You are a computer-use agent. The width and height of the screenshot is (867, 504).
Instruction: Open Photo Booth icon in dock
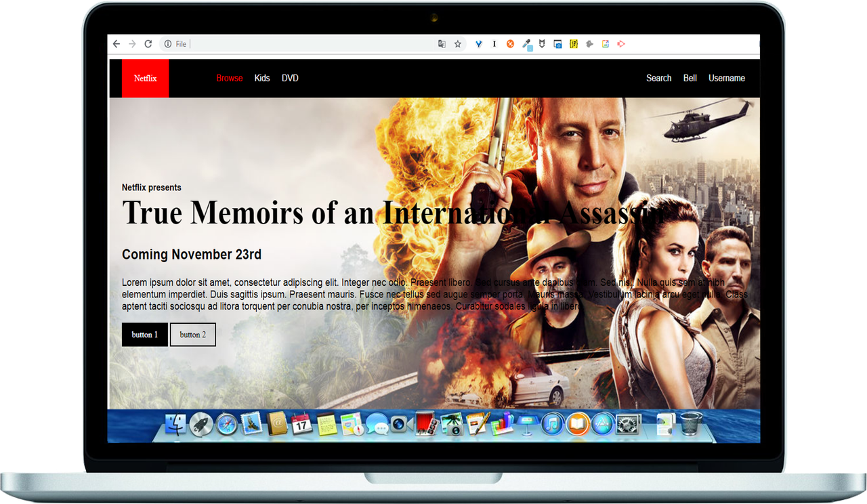[426, 424]
